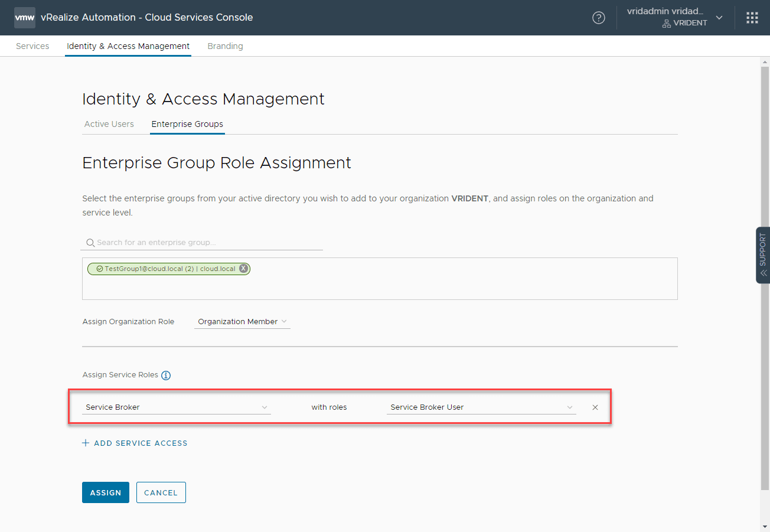Open the help question mark icon
Image resolution: width=770 pixels, height=532 pixels.
click(x=598, y=18)
